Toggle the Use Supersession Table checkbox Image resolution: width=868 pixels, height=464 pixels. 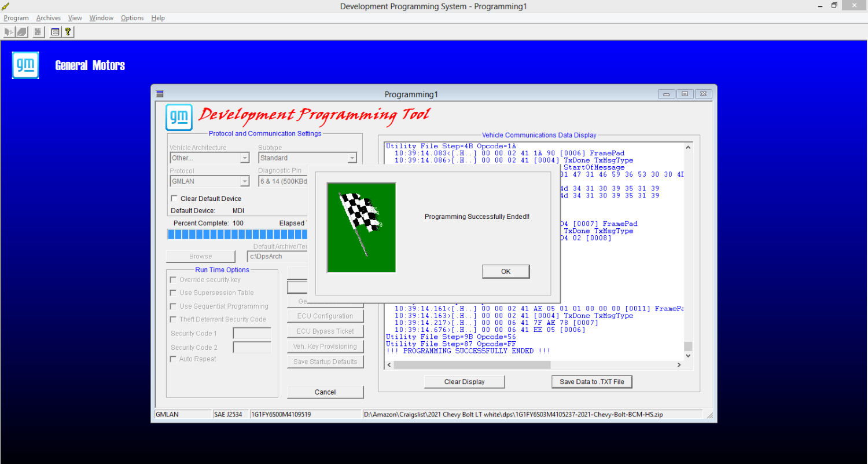(x=173, y=293)
